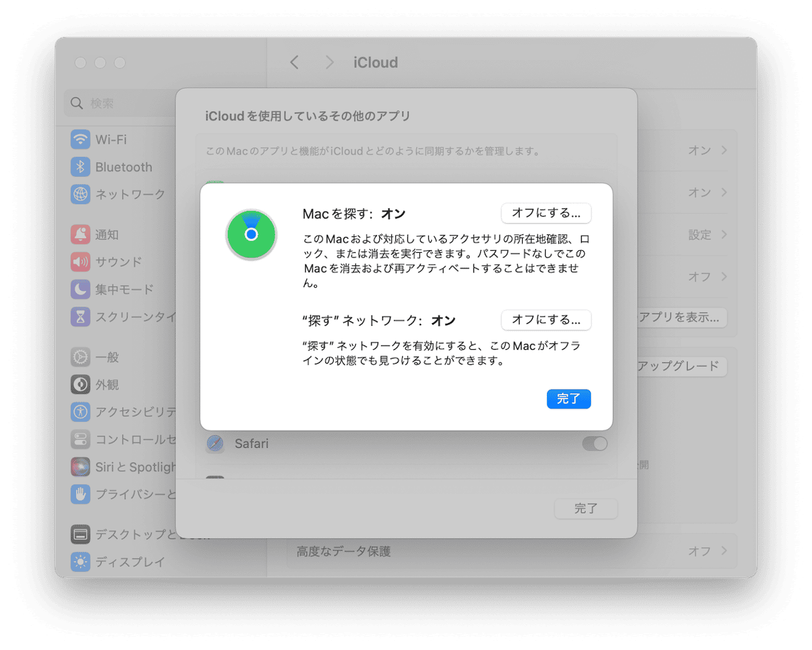Image resolution: width=812 pixels, height=650 pixels.
Task: Toggle the Safari iCloud switch
Action: click(x=594, y=444)
